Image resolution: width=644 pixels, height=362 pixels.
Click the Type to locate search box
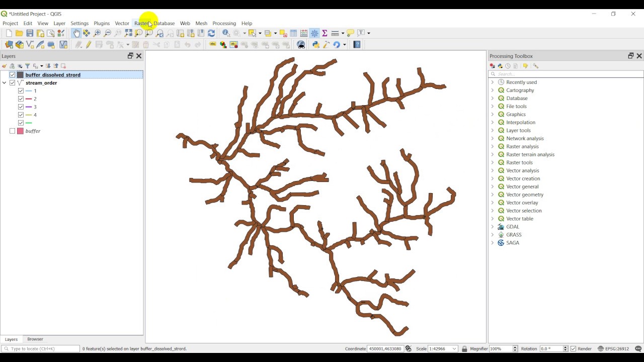pyautogui.click(x=41, y=348)
